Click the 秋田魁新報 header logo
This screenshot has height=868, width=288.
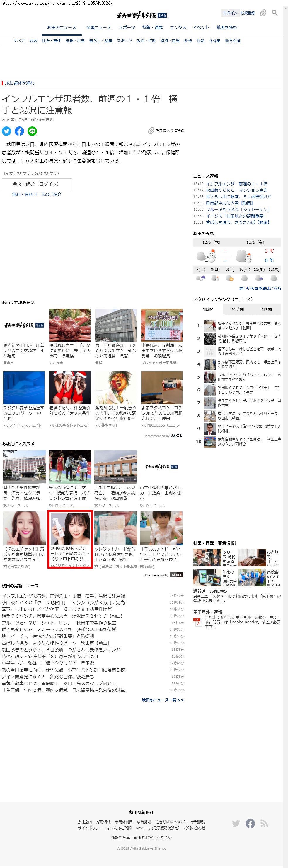(x=142, y=15)
